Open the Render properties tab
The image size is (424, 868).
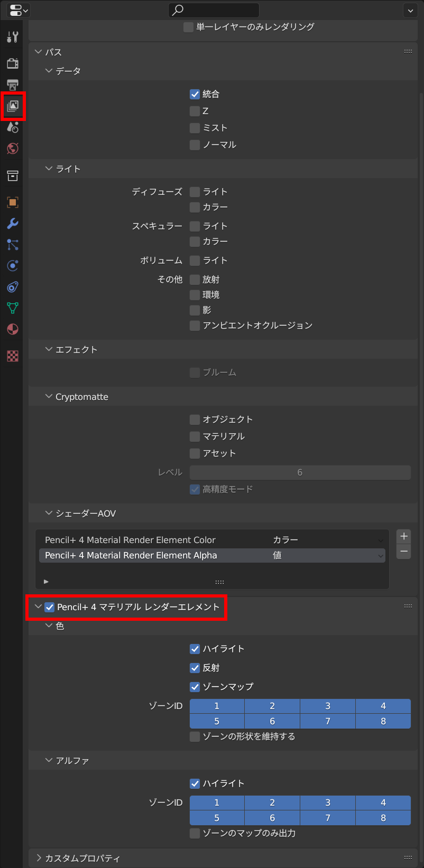[13, 63]
